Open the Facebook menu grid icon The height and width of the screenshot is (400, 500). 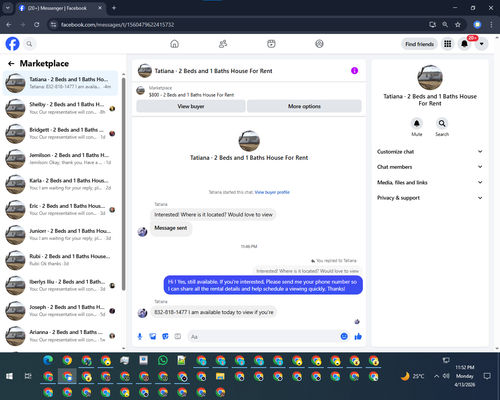pos(448,44)
